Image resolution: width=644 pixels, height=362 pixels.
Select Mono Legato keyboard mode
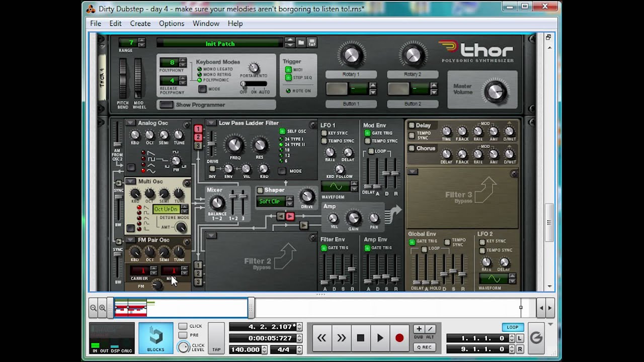(200, 69)
